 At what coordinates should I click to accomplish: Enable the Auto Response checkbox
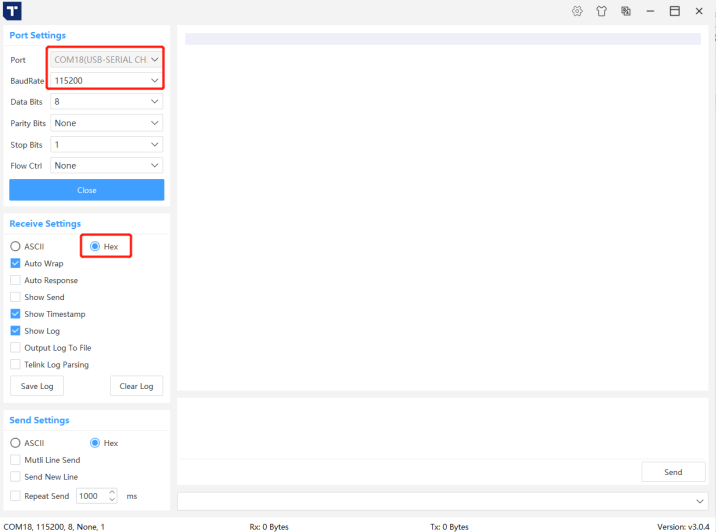click(x=15, y=280)
